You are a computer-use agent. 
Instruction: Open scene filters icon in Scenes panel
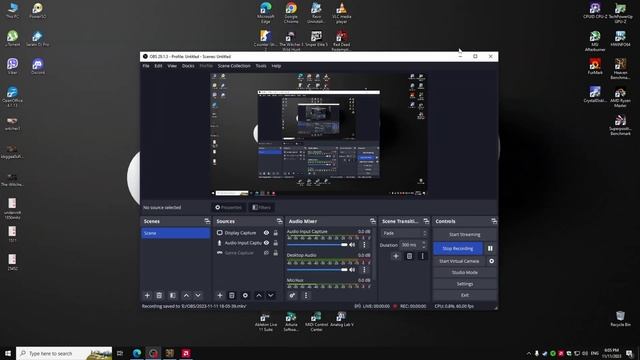[173, 295]
